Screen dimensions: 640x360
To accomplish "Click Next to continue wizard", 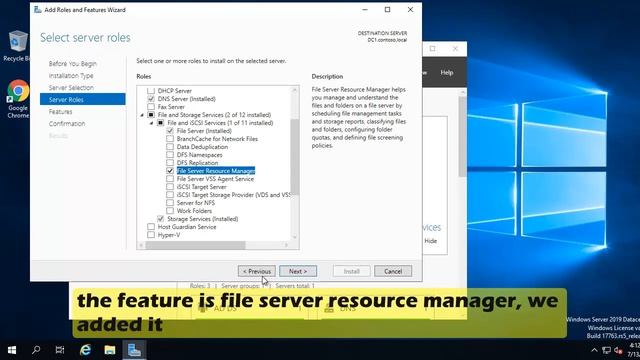I will click(298, 271).
